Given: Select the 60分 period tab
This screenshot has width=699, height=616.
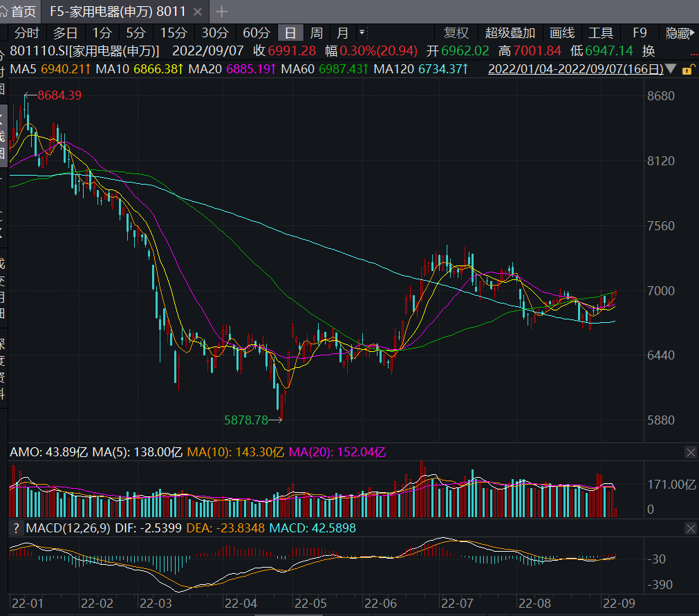Looking at the screenshot, I should [257, 32].
